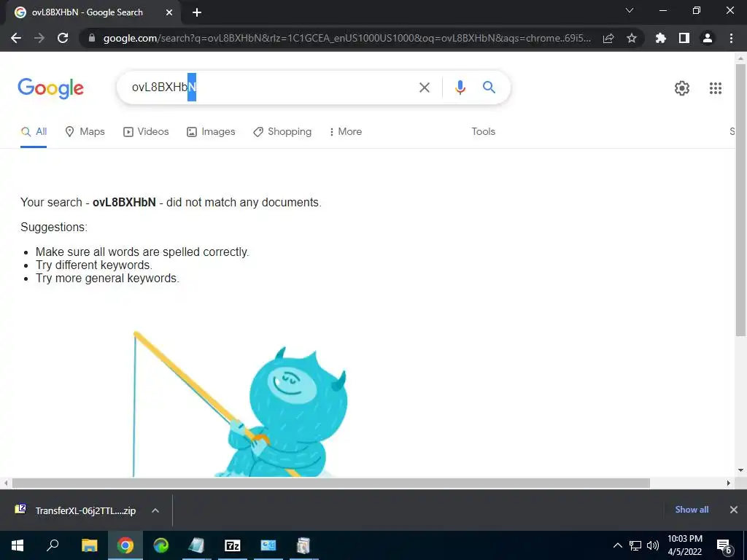Submit search with magnifier button
Image resolution: width=747 pixels, height=560 pixels.
[x=489, y=87]
